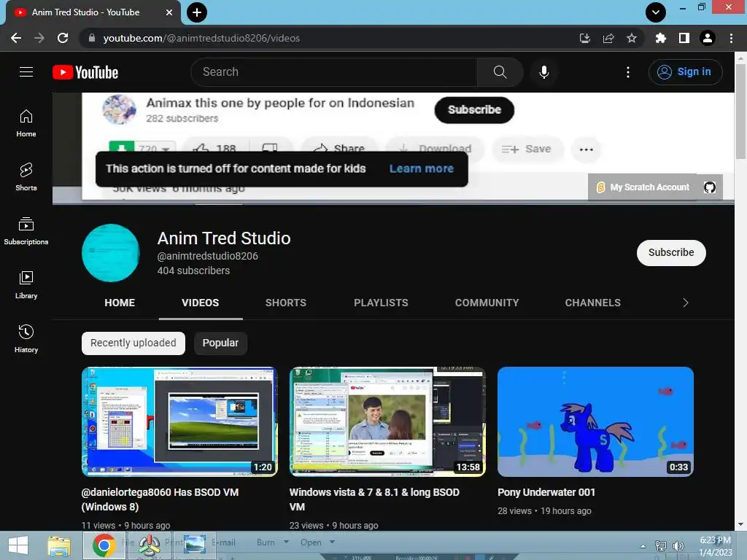Click the share page icon in address bar
747x560 pixels.
click(x=608, y=38)
